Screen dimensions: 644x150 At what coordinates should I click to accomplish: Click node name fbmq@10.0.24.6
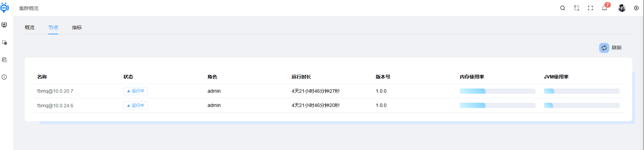pos(55,106)
